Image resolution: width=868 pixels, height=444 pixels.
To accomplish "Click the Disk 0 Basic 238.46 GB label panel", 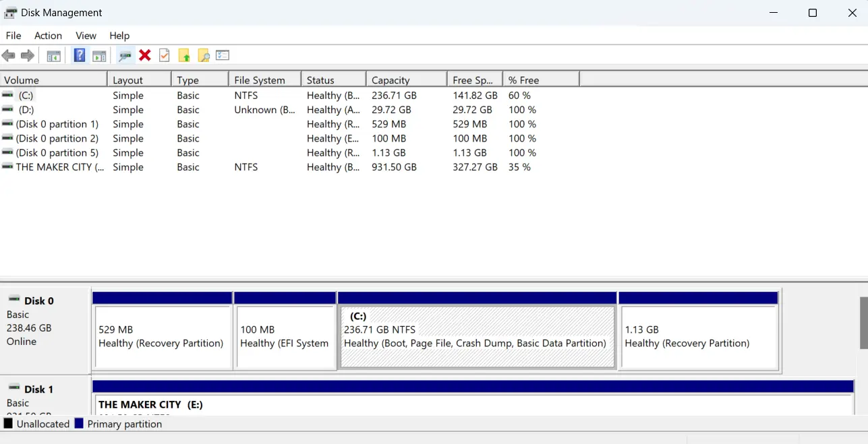I will pos(45,330).
